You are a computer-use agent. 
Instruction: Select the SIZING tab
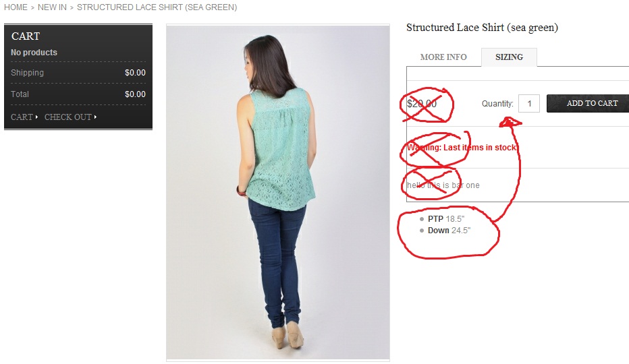509,57
